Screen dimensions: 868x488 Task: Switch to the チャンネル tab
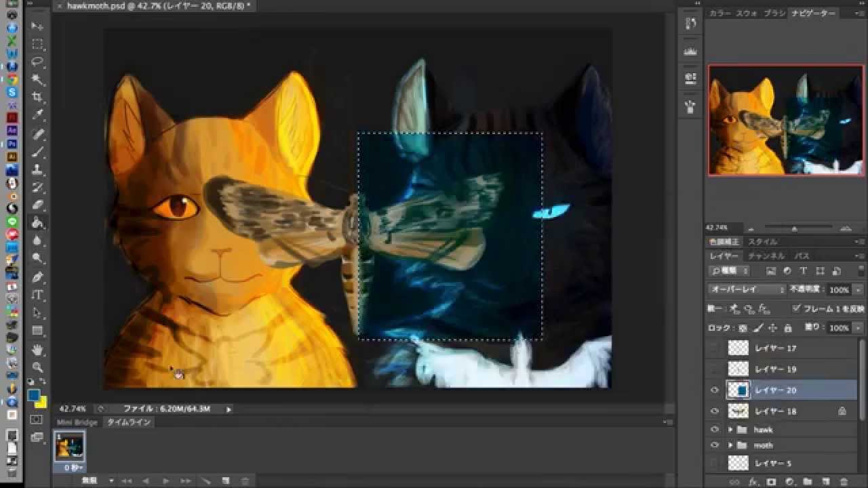pos(765,256)
